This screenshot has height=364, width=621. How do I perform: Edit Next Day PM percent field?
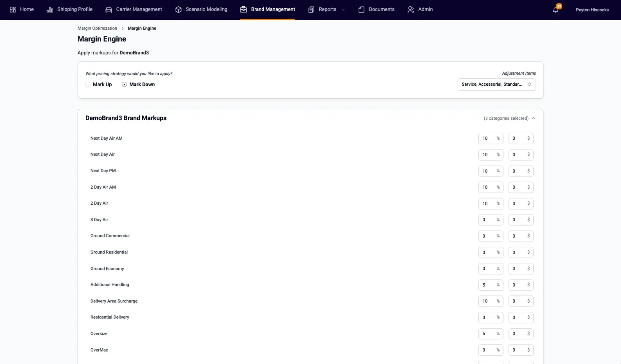(491, 171)
